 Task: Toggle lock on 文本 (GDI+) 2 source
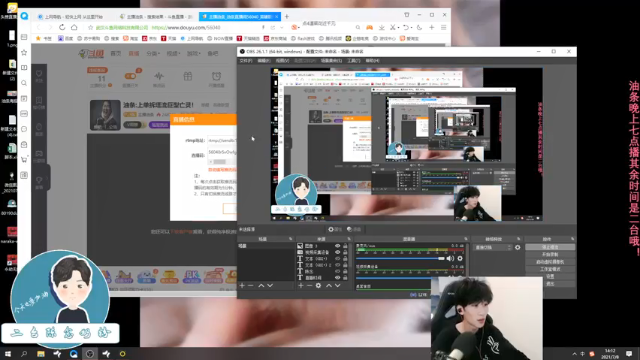click(345, 265)
